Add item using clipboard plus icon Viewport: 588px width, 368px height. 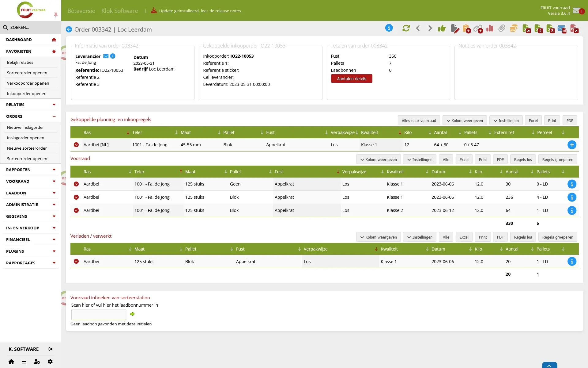point(467,29)
